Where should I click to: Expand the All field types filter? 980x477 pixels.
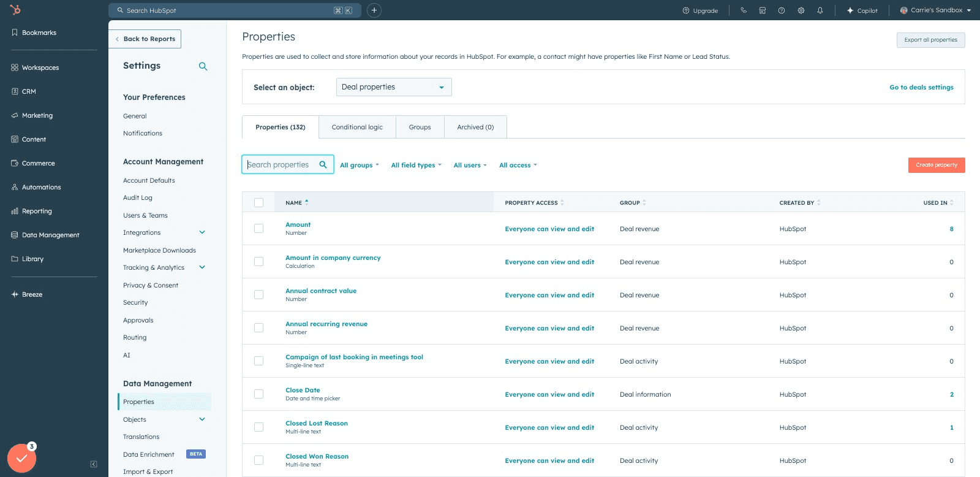pos(416,165)
